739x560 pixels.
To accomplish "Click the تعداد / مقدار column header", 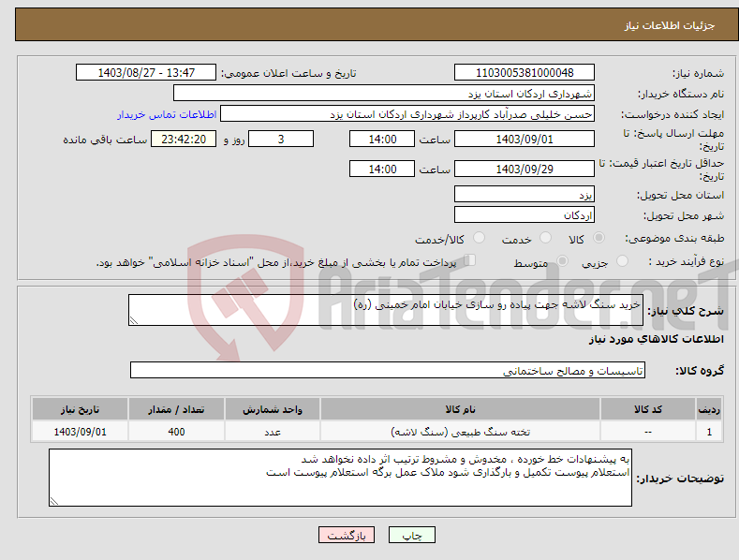I will click(x=176, y=409).
